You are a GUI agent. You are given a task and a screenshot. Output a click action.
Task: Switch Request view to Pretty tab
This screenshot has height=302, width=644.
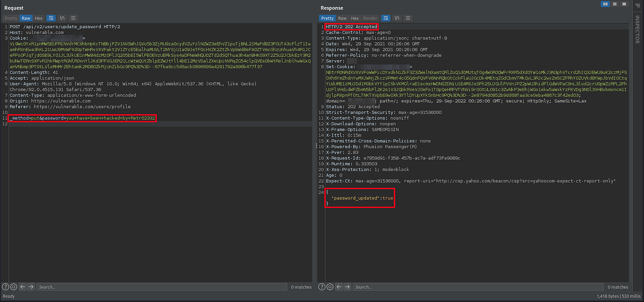click(11, 18)
